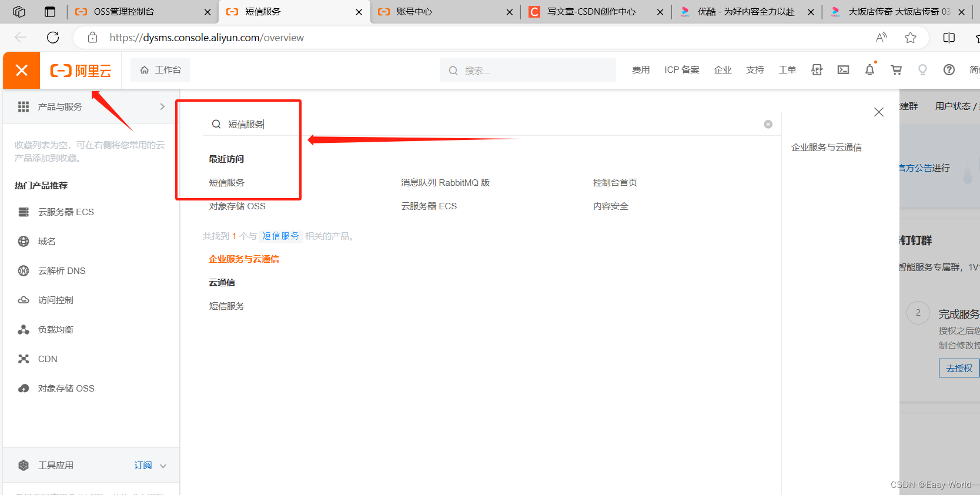Open shopping cart icon

pyautogui.click(x=896, y=70)
